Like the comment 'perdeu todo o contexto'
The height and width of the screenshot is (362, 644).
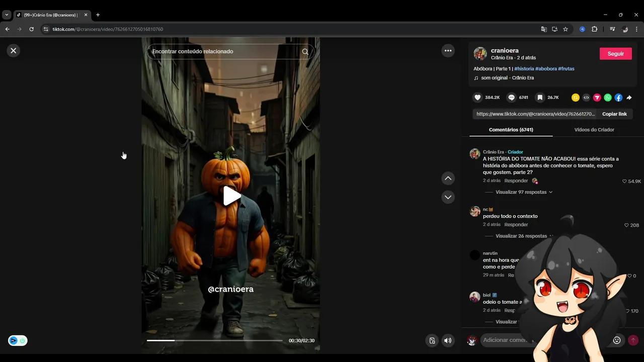[626, 225]
